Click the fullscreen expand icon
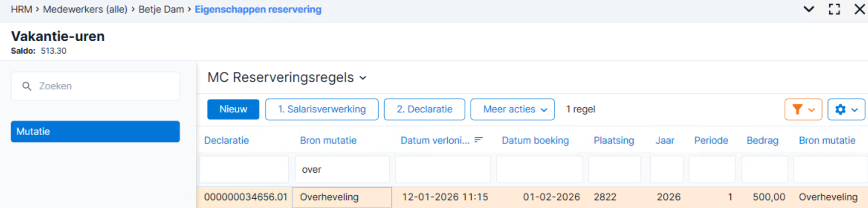 tap(834, 9)
